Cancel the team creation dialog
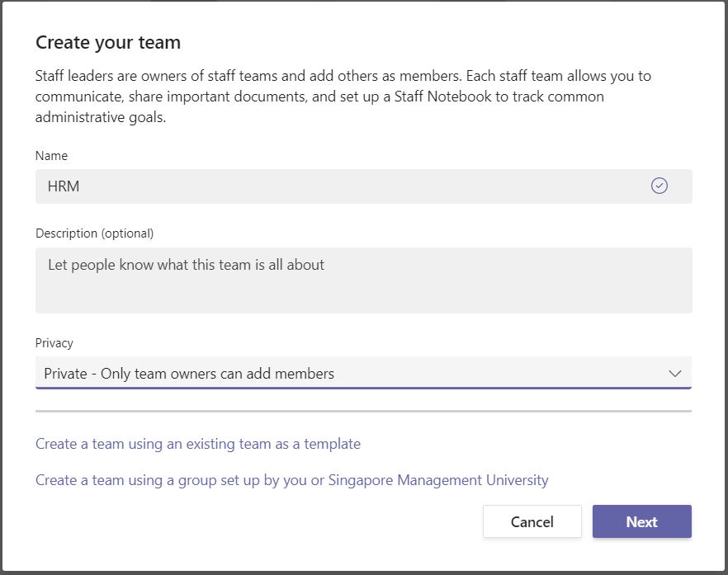Image resolution: width=728 pixels, height=575 pixels. (x=532, y=521)
